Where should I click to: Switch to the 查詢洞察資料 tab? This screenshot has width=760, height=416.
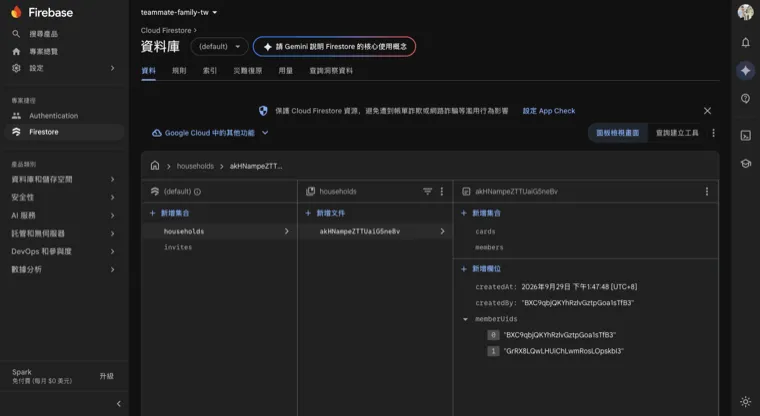331,71
